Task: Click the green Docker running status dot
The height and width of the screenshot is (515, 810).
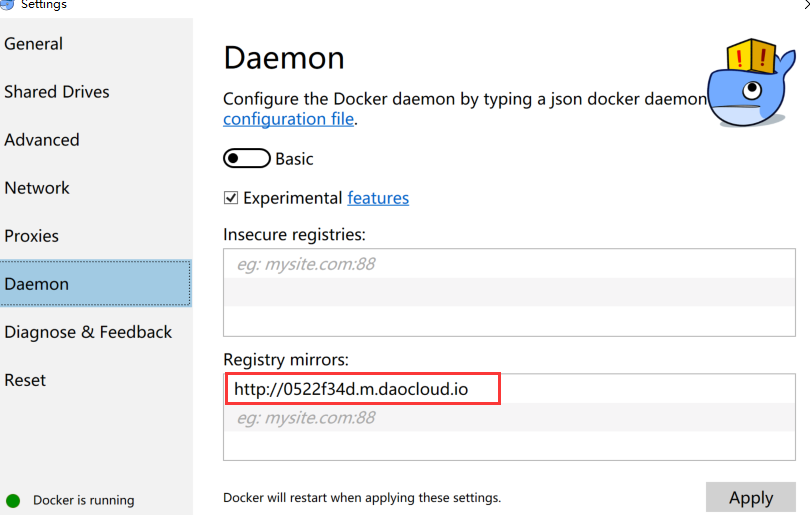Action: click(x=13, y=501)
